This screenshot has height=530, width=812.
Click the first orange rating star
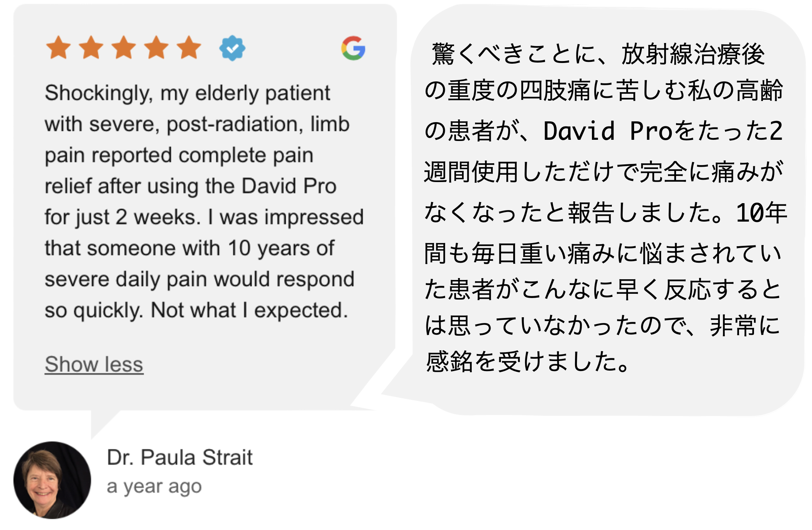[58, 48]
